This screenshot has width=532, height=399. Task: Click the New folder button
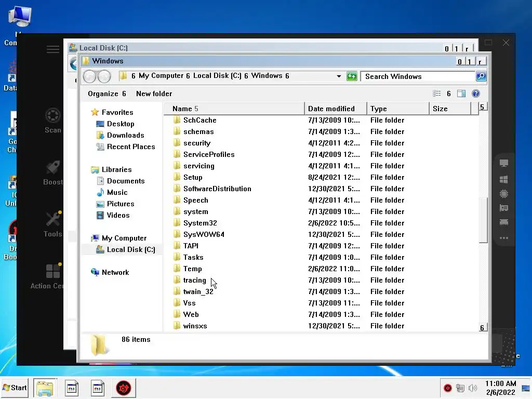coord(154,94)
